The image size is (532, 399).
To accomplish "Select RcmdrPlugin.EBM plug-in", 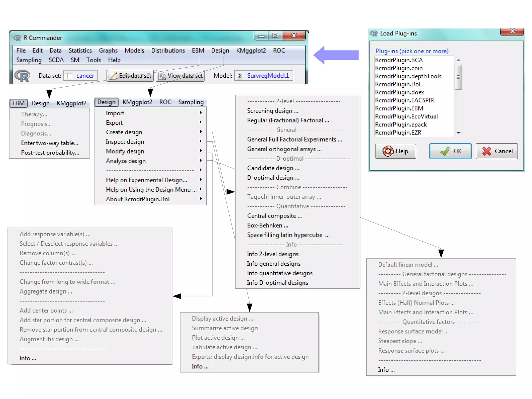I will 399,108.
